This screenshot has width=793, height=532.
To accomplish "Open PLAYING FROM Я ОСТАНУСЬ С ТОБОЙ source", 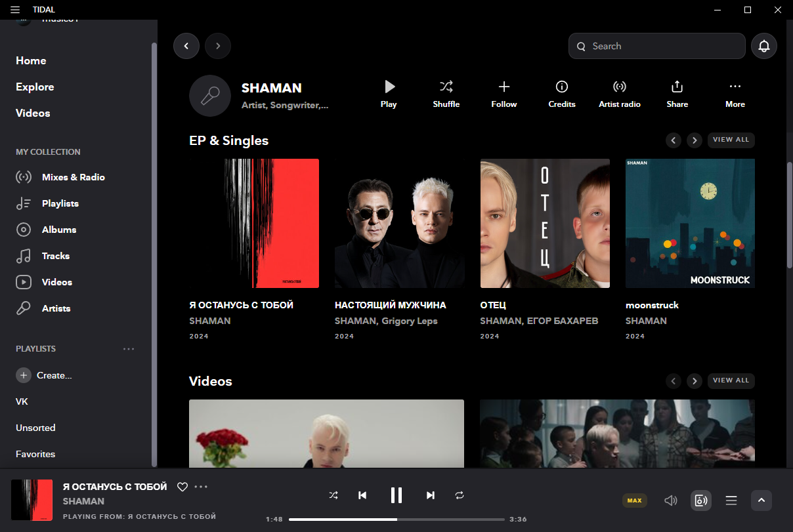I will pos(139,516).
